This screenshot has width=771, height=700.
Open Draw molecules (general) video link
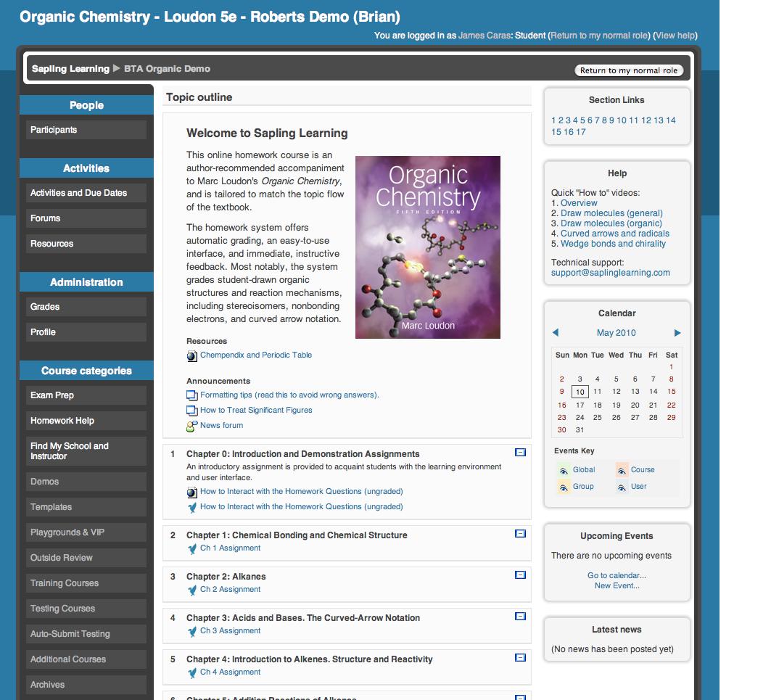[611, 213]
